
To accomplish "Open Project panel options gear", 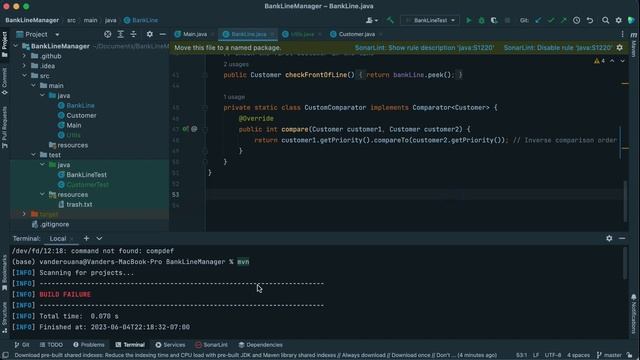I will tap(150, 34).
